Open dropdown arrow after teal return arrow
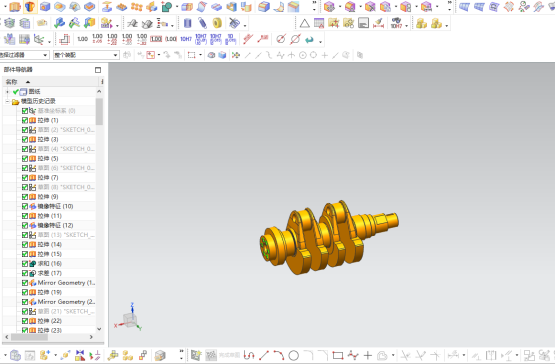The height and width of the screenshot is (364, 555). [x=320, y=41]
